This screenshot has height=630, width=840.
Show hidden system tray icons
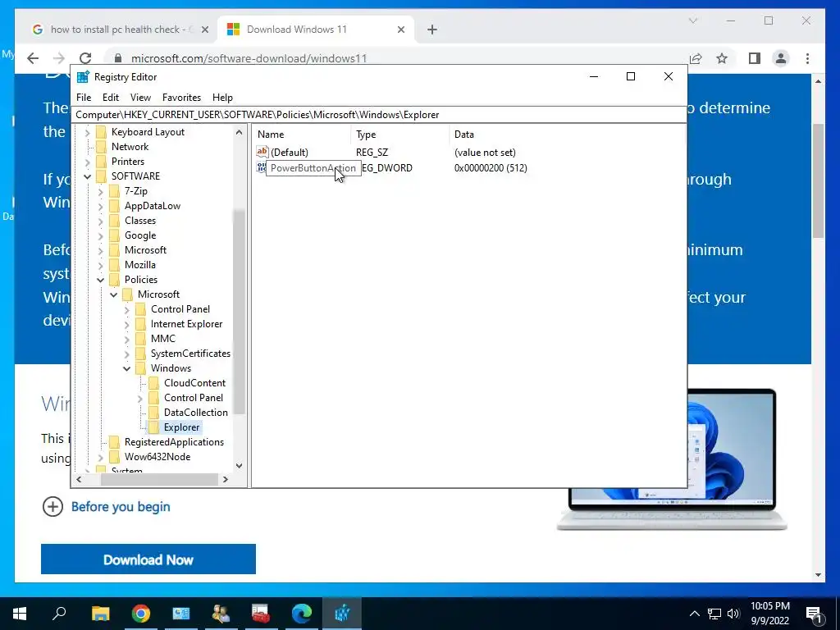(x=694, y=614)
